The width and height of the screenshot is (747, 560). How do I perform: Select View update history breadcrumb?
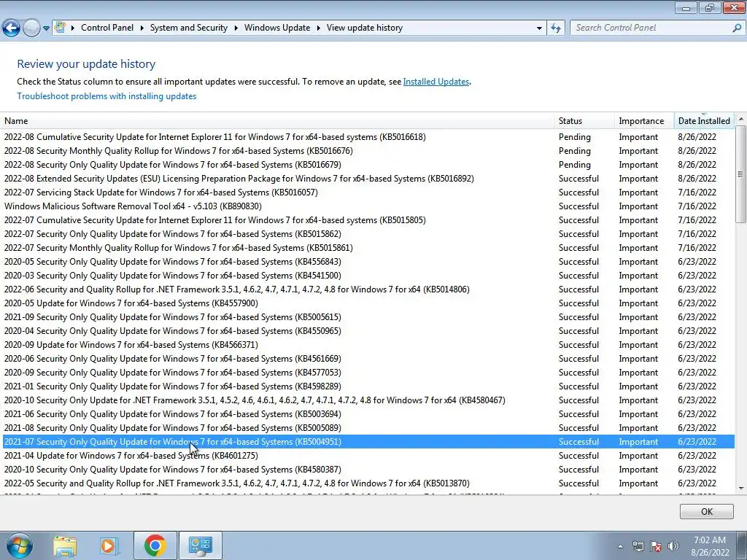point(365,28)
